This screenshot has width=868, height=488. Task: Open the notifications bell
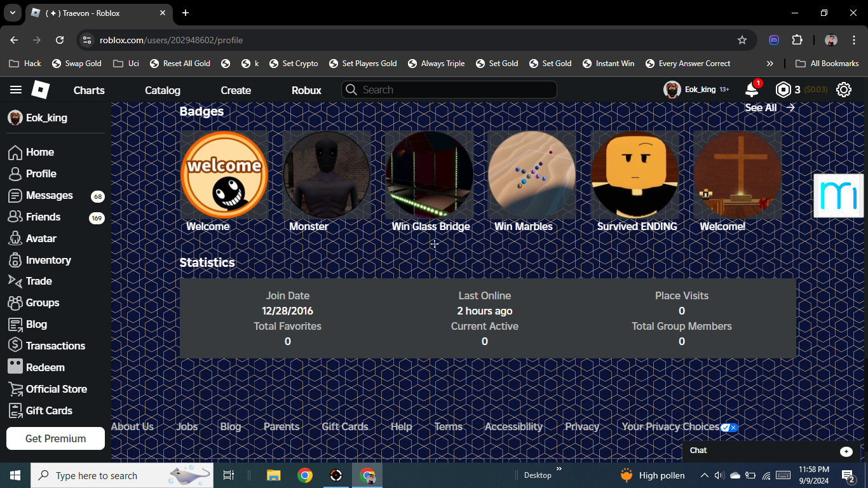pos(752,90)
